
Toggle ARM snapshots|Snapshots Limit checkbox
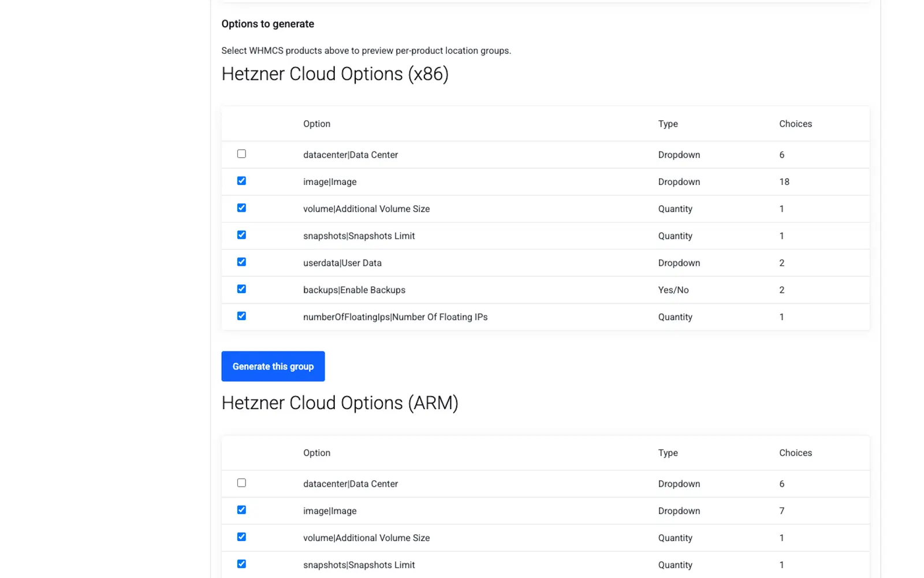point(241,564)
